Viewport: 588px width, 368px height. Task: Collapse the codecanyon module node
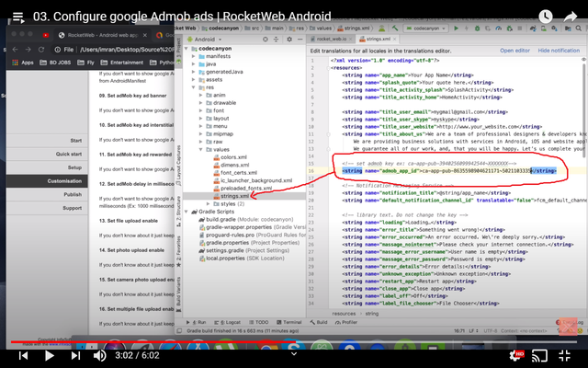(187, 49)
